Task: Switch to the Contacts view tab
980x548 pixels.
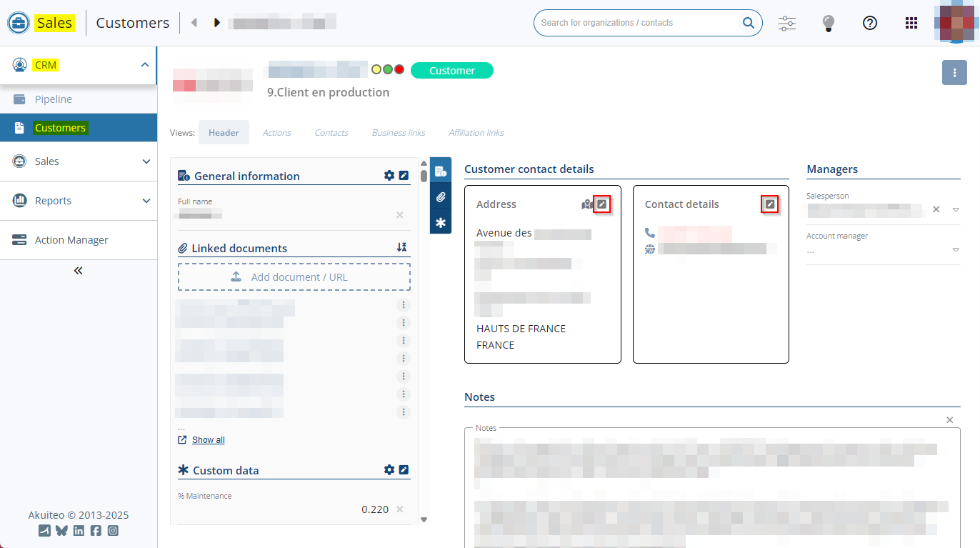Action: coord(331,133)
